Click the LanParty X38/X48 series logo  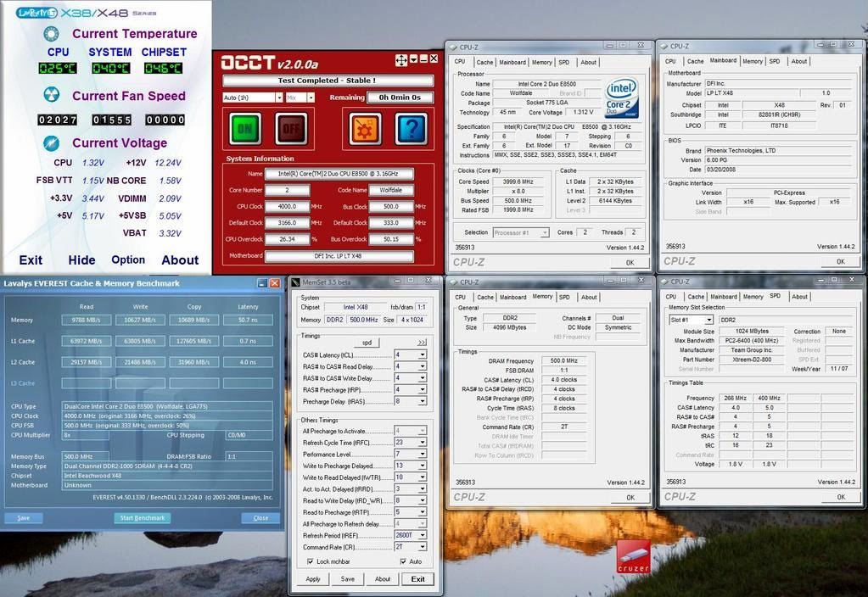[x=87, y=12]
